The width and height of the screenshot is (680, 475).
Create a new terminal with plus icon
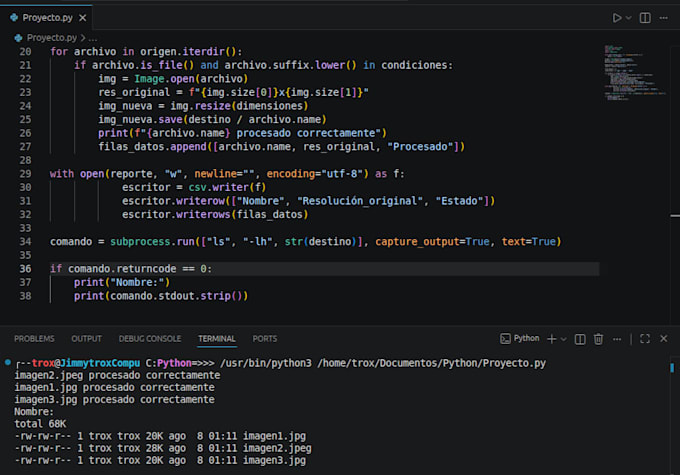[552, 339]
